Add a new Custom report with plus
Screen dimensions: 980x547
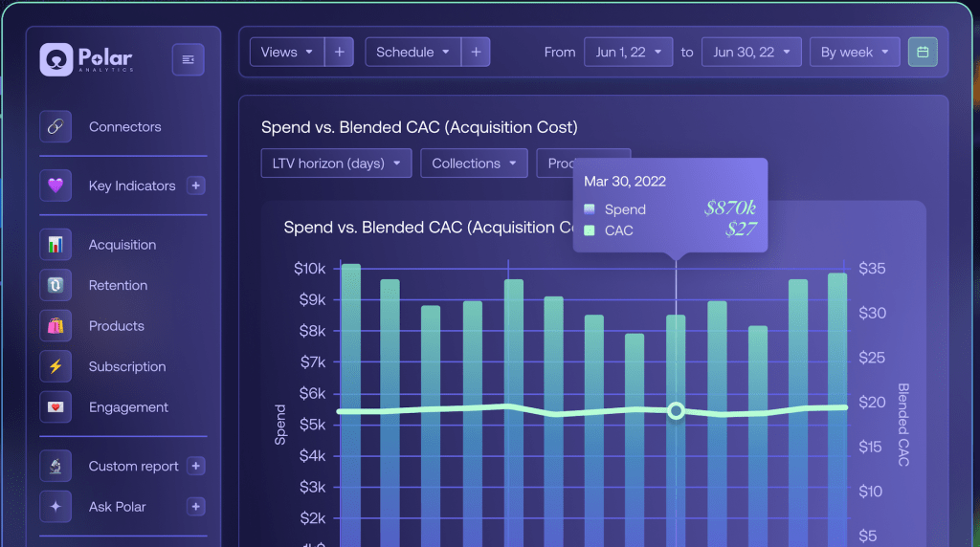click(195, 466)
